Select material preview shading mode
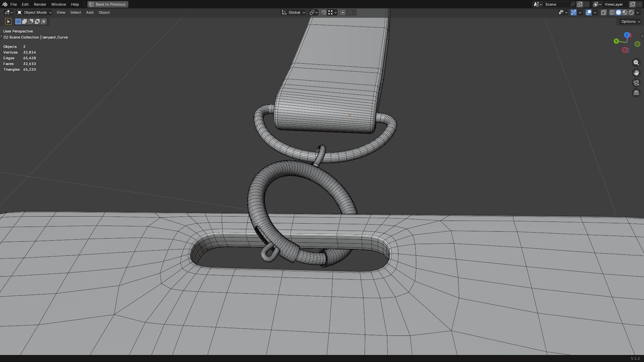The width and height of the screenshot is (644, 362). point(625,12)
